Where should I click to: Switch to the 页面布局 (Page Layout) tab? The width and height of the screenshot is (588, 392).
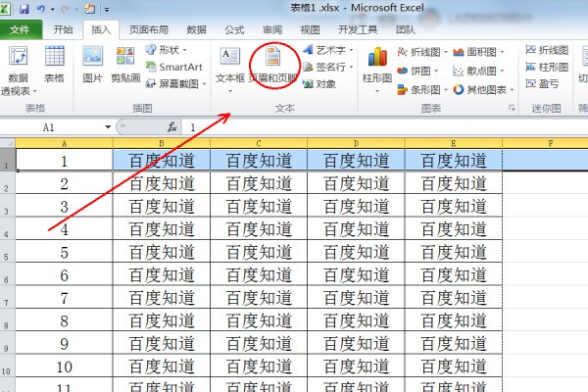click(149, 29)
